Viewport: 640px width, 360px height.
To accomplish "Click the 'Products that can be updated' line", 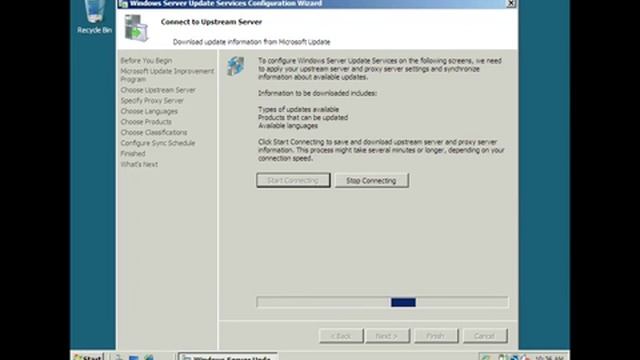I will click(303, 118).
